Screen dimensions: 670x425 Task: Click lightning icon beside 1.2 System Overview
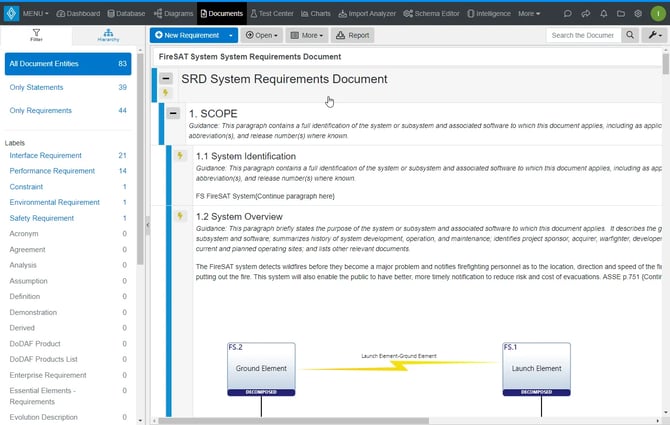pyautogui.click(x=180, y=216)
